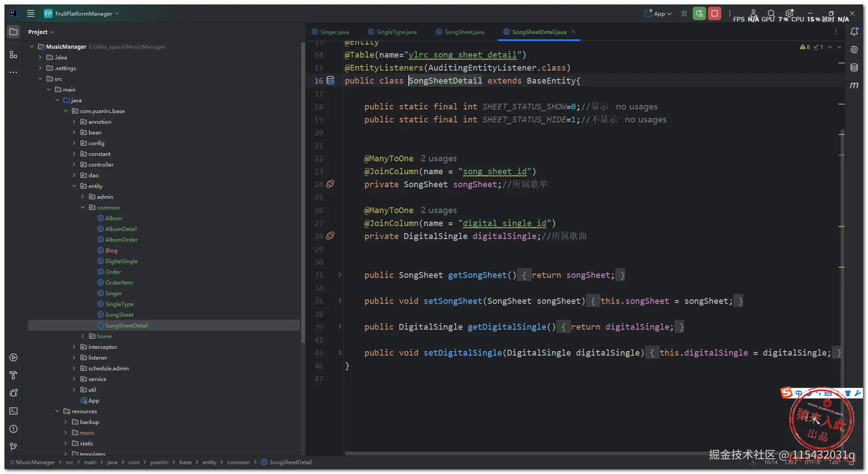Click the project tree vertical scrollbar

click(x=303, y=192)
